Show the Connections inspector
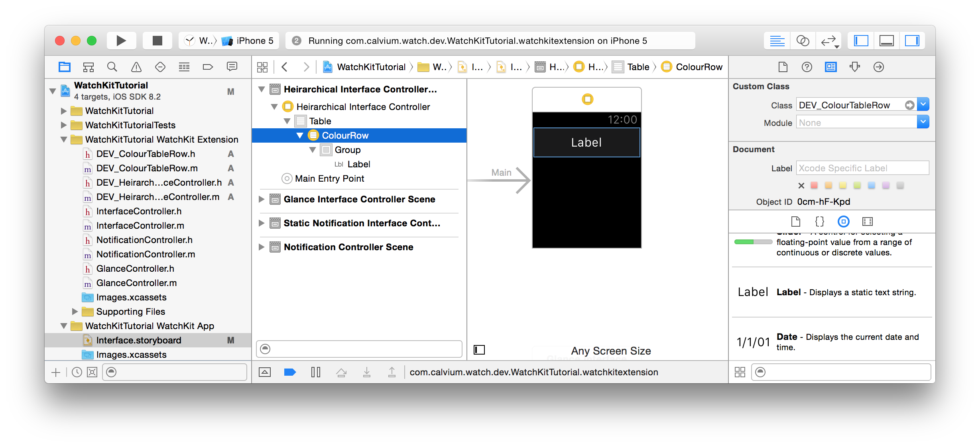980x447 pixels. click(x=879, y=67)
